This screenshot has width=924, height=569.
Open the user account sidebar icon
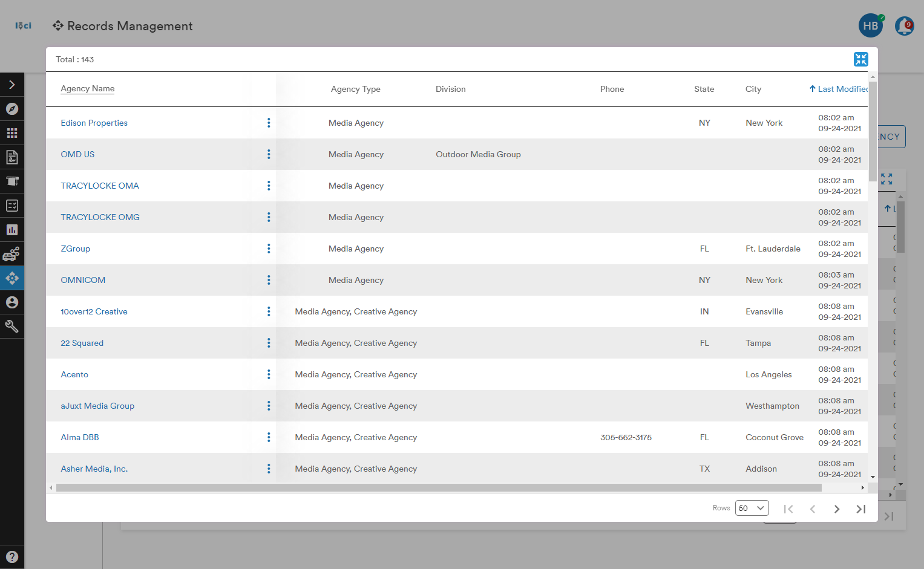coord(12,302)
